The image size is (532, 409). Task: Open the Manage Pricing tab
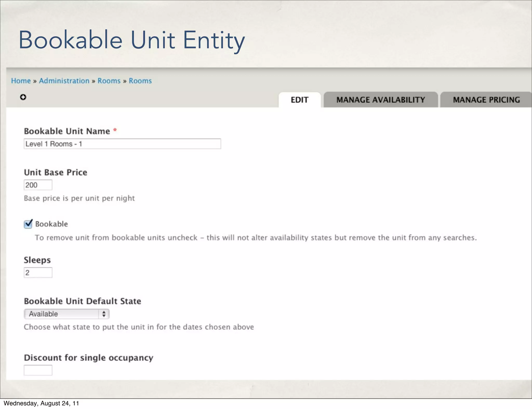486,100
